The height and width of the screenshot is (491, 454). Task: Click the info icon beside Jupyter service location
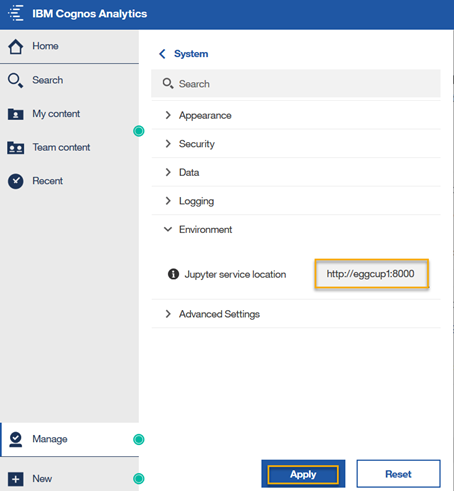[x=173, y=274]
